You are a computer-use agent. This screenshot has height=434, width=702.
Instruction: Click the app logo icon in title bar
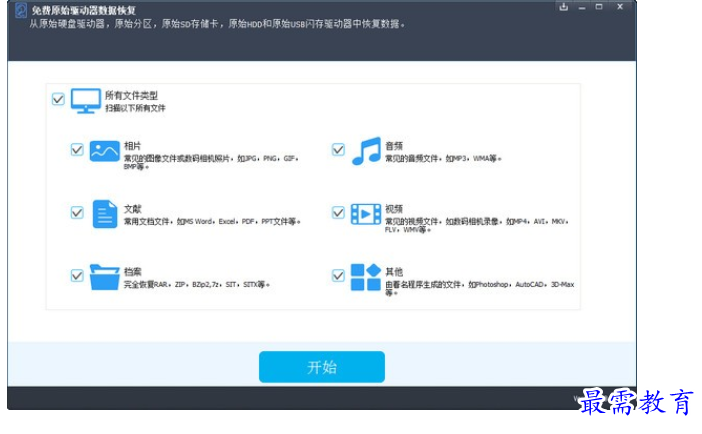pos(21,10)
